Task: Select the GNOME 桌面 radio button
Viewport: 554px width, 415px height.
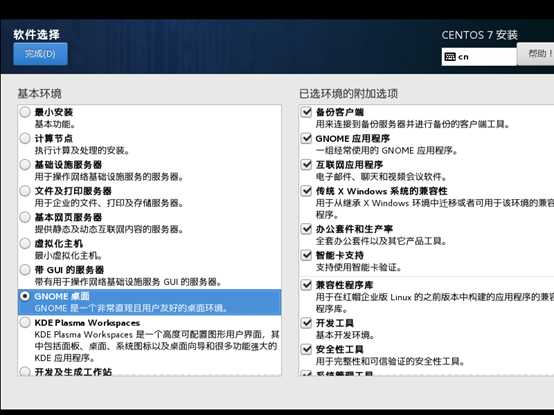Action: pos(25,296)
